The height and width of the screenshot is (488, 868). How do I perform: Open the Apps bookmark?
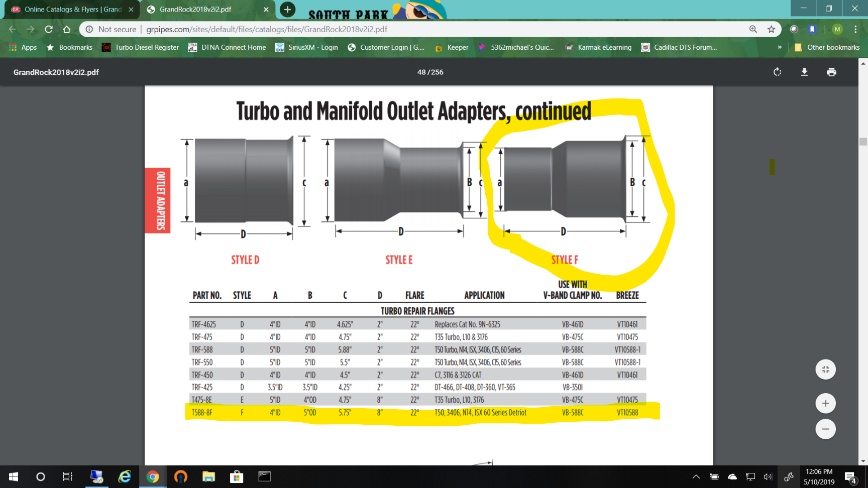tap(23, 47)
